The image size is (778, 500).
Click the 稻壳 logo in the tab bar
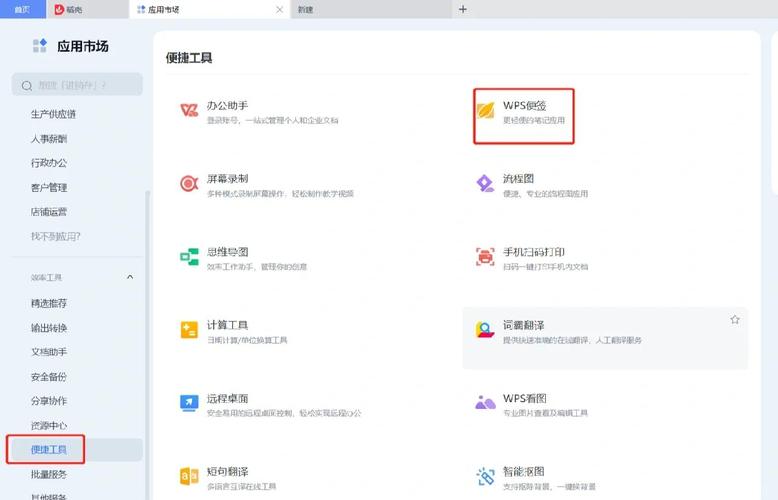click(x=59, y=9)
